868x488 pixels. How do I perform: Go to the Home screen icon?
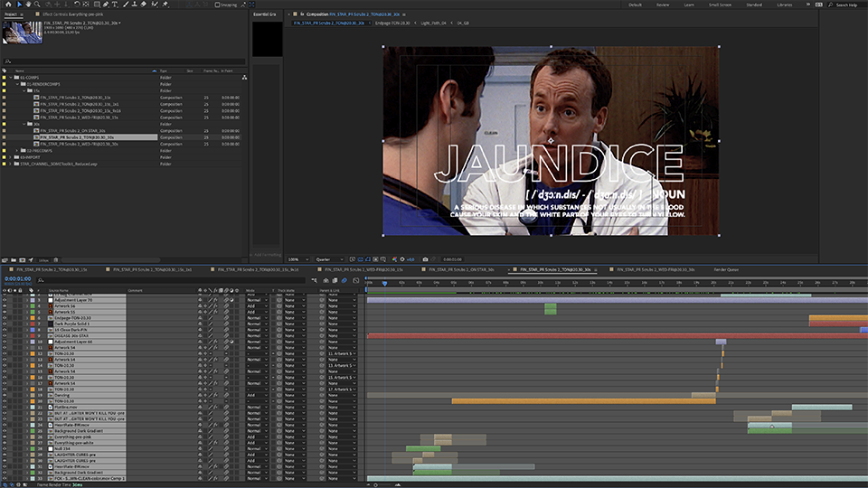tap(8, 4)
